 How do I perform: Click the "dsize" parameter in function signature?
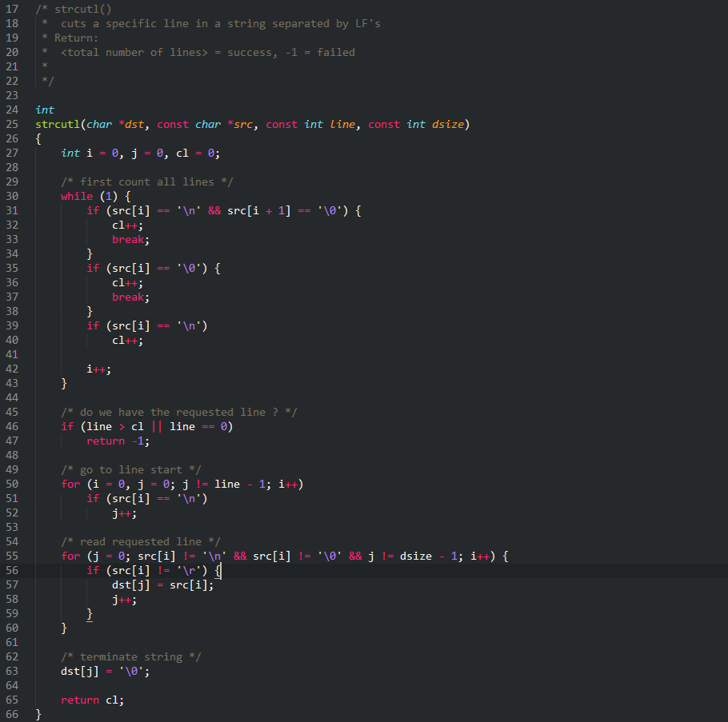447,124
